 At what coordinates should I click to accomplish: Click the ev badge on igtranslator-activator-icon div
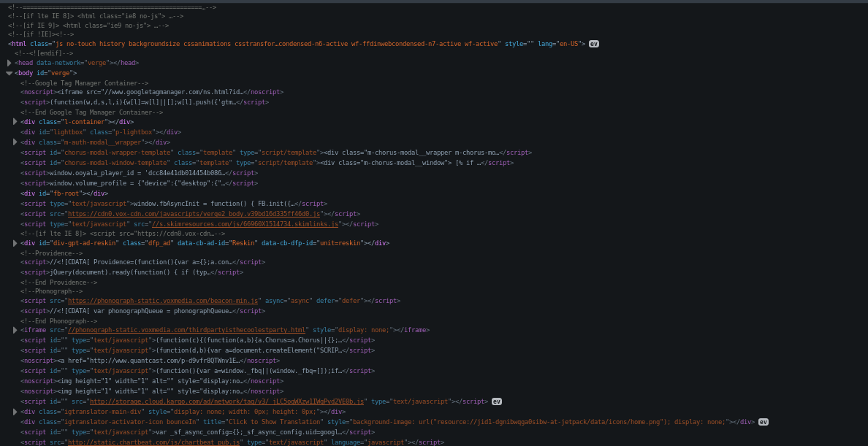point(764,422)
